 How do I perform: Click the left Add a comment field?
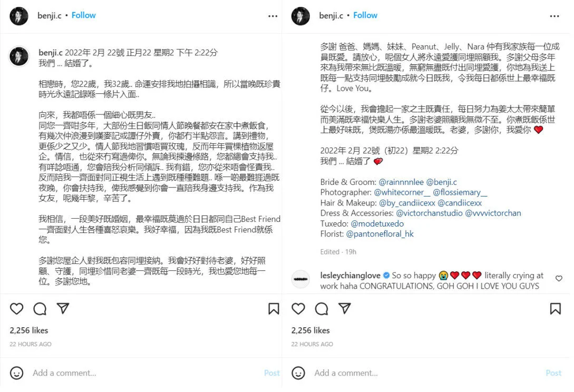pyautogui.click(x=147, y=373)
